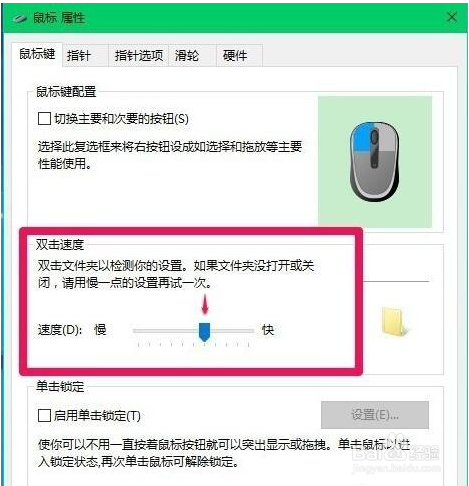This screenshot has width=469, height=486.
Task: Click the blue left button on mouse image
Action: pyautogui.click(x=361, y=137)
